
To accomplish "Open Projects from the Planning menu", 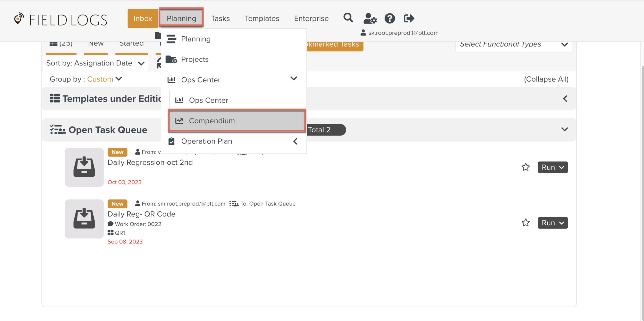I will [x=195, y=59].
